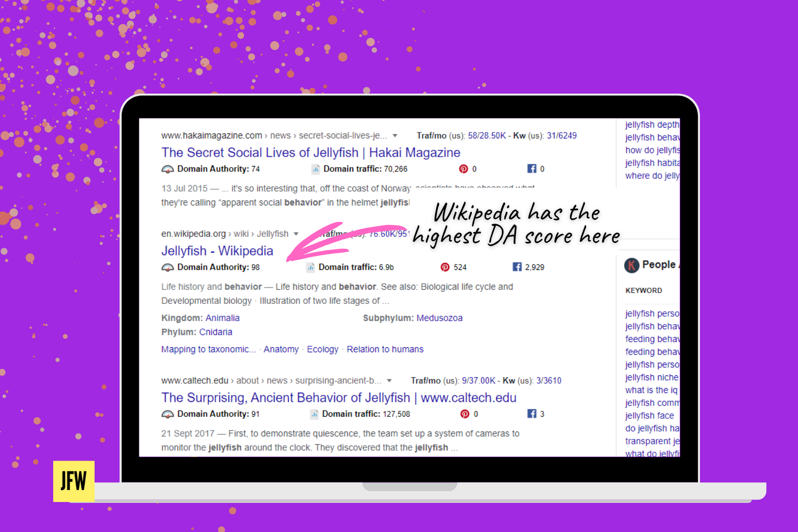798x532 pixels.
Task: Click Domain Authority: 74 text
Action: click(218, 169)
